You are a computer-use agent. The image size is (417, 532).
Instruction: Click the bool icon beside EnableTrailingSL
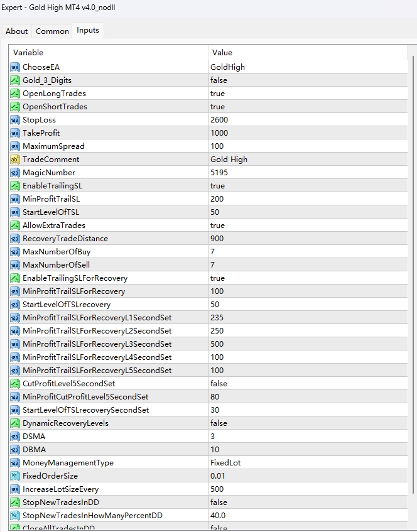click(x=15, y=186)
